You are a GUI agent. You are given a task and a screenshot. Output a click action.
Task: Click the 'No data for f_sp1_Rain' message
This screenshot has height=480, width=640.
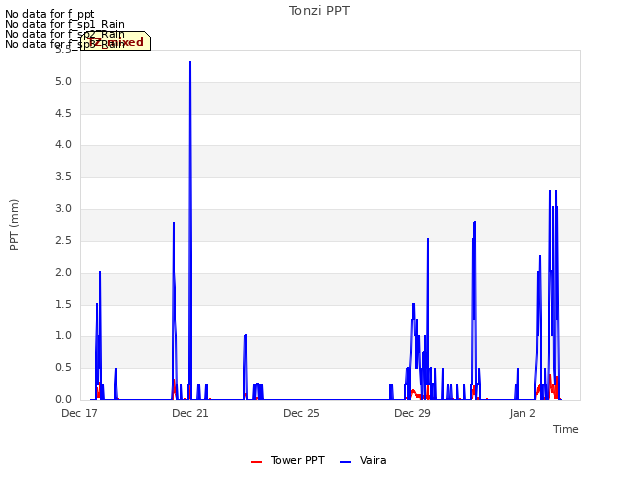click(x=64, y=24)
